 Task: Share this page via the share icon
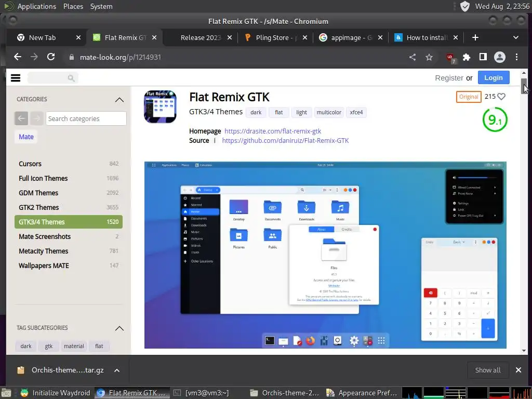coord(412,57)
